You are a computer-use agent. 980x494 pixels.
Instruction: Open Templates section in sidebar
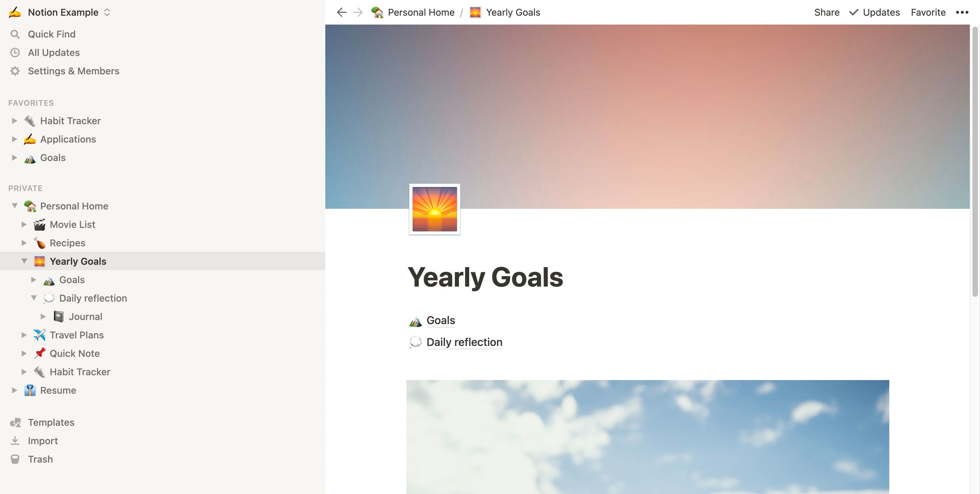coord(51,422)
